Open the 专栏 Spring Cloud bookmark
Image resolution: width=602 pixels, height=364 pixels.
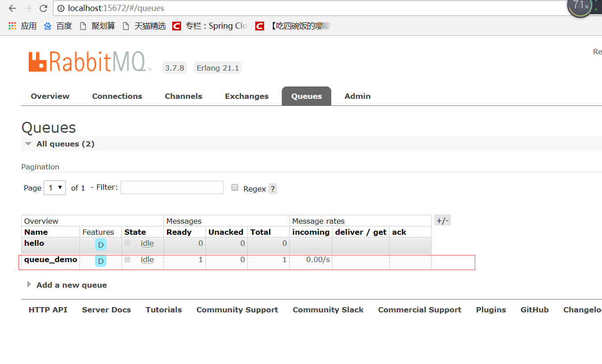pyautogui.click(x=210, y=26)
